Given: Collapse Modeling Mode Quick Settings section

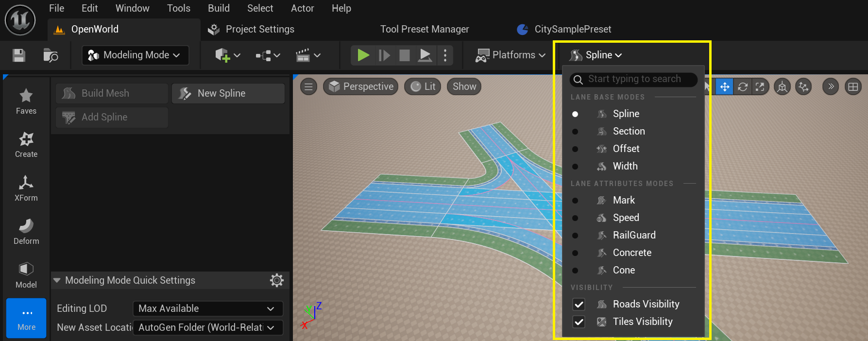Looking at the screenshot, I should tap(57, 280).
